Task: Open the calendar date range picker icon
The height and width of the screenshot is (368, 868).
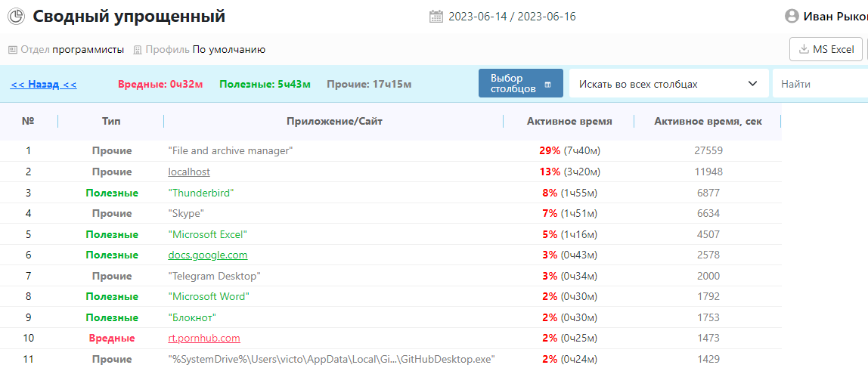Action: [436, 17]
